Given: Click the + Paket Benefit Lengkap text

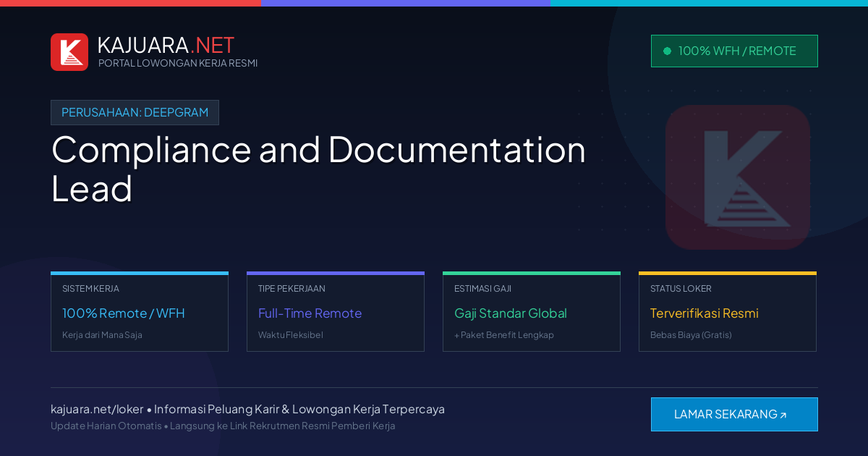Looking at the screenshot, I should coord(504,335).
